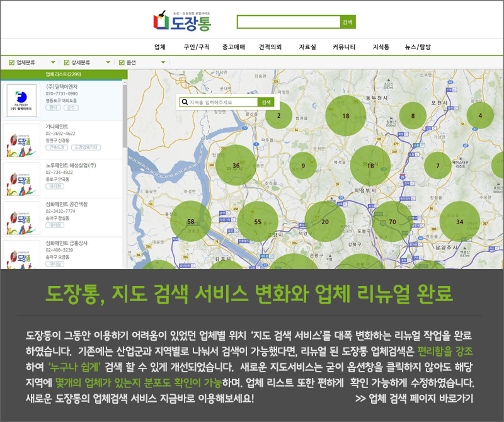Expand the 상세분류 dropdown arrow

(x=108, y=62)
